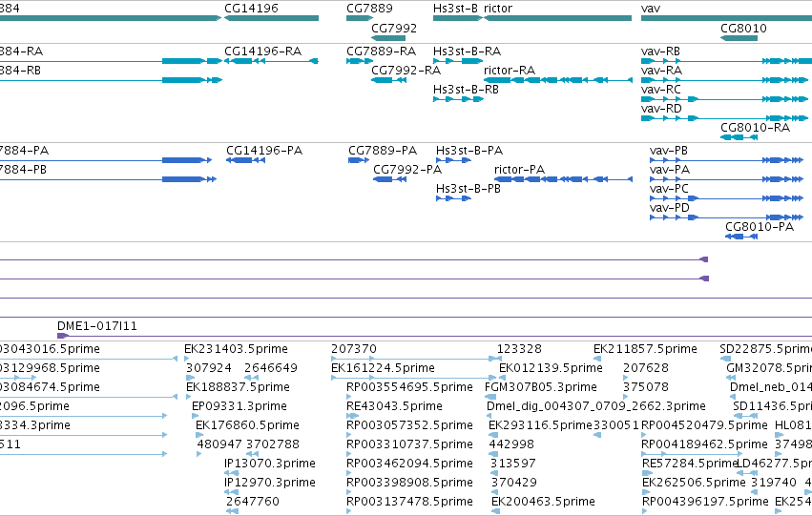Select the FGM307B05.3prime EST label
Screen dimensions: 812x516
[x=541, y=387]
